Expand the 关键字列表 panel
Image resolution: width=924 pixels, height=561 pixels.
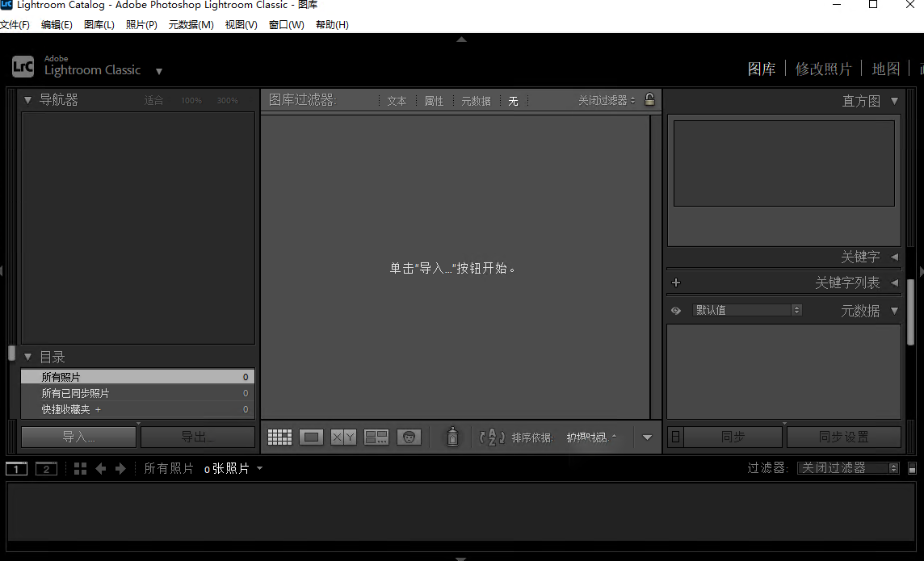(x=895, y=283)
